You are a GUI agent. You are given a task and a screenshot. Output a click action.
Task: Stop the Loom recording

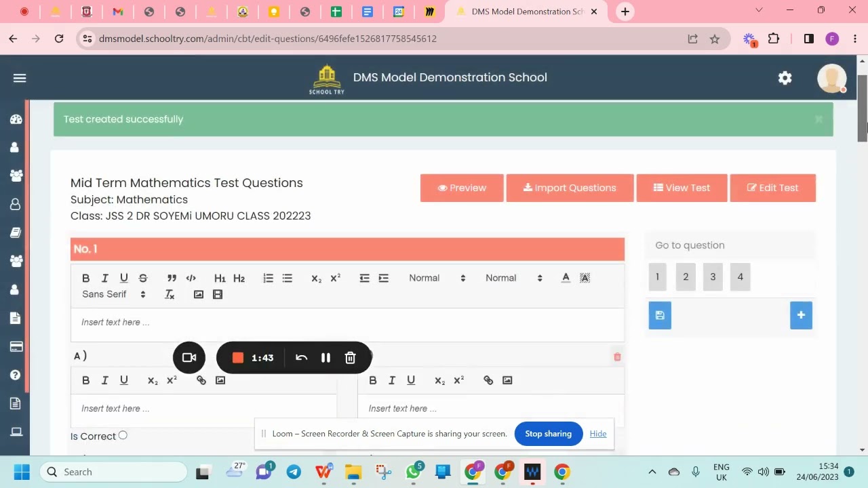tap(237, 358)
